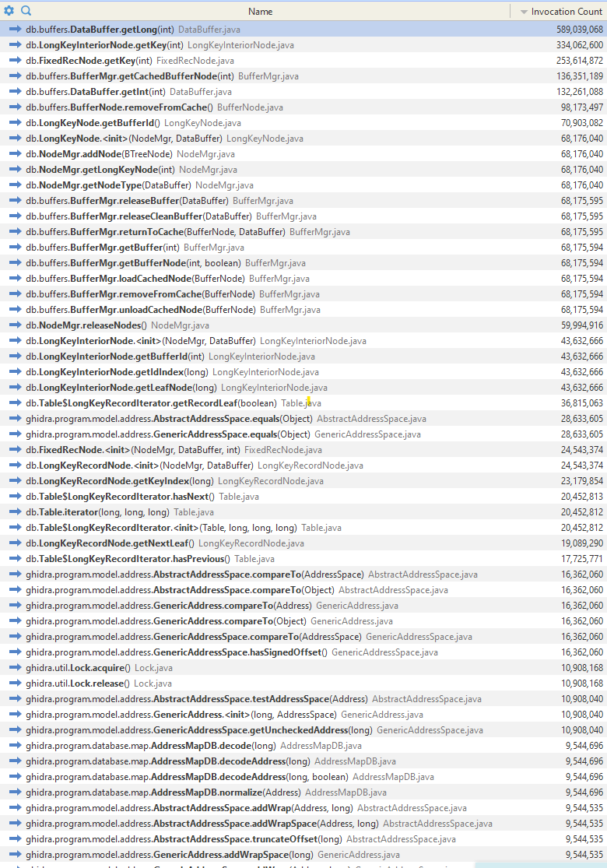Click arrow icon for Lock.release() row
Viewport: 607px width, 868px height.
click(16, 683)
